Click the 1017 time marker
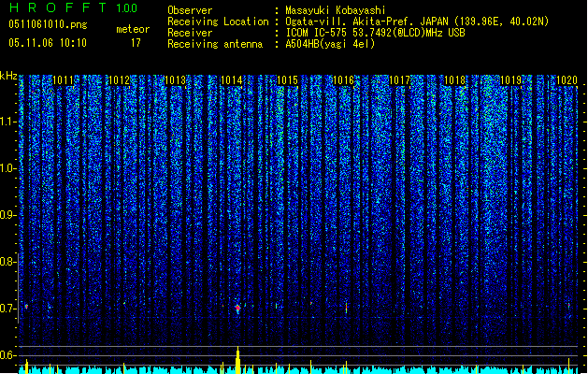Image resolution: width=588 pixels, height=374 pixels. (400, 80)
